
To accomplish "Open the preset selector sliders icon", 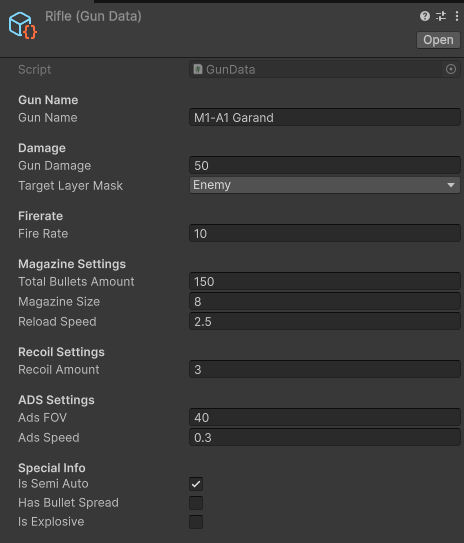I will 441,16.
